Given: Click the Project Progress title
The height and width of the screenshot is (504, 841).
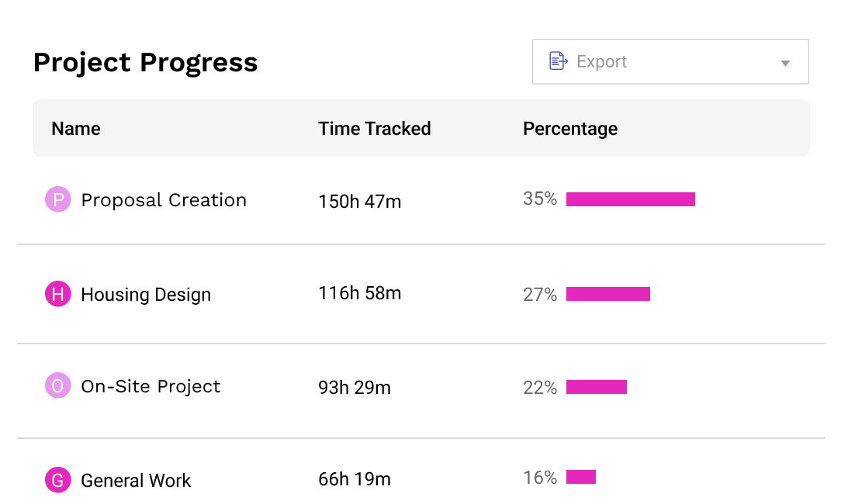Looking at the screenshot, I should click(145, 63).
